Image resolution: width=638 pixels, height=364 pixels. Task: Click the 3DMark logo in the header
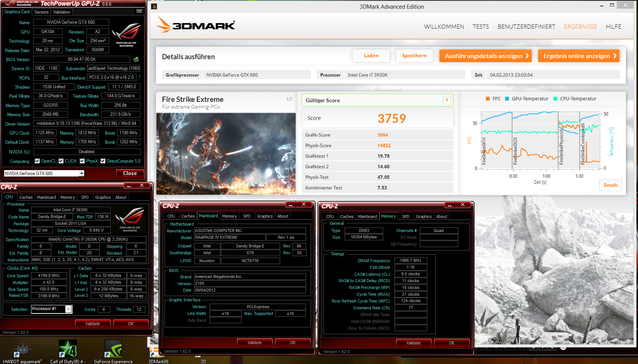(196, 25)
